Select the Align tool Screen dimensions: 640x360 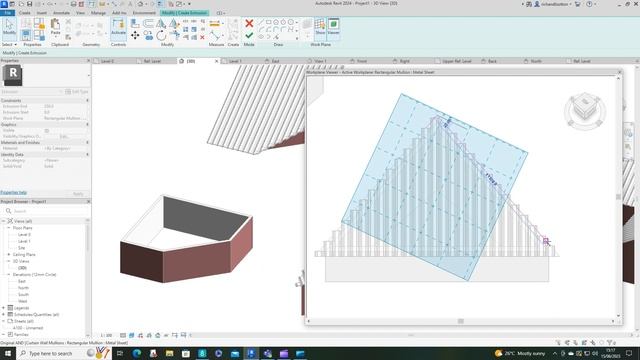click(135, 24)
